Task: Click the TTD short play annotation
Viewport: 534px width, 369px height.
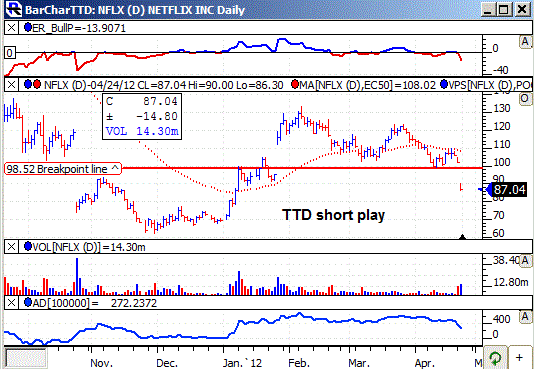Action: [x=333, y=215]
